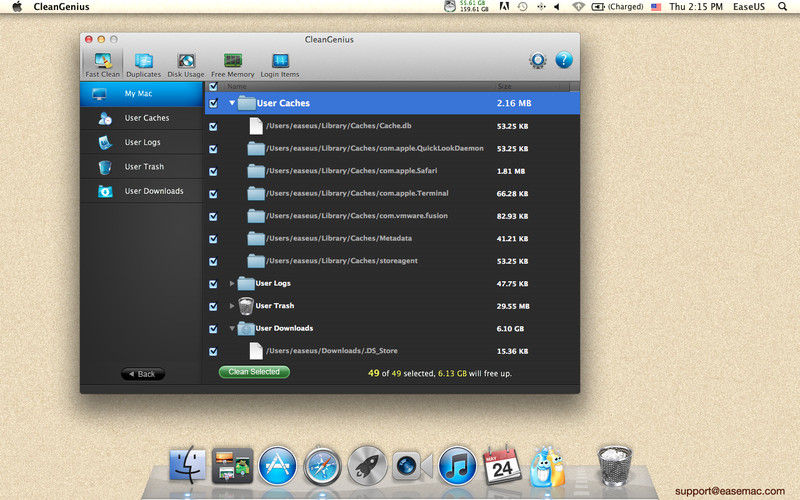The height and width of the screenshot is (500, 800).
Task: Click the Clean Selected button
Action: [x=254, y=372]
